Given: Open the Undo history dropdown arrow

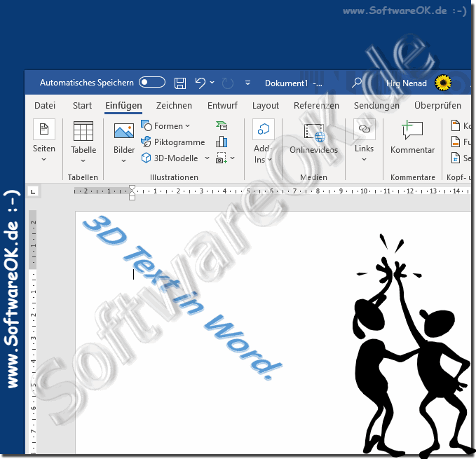Looking at the screenshot, I should click(212, 82).
